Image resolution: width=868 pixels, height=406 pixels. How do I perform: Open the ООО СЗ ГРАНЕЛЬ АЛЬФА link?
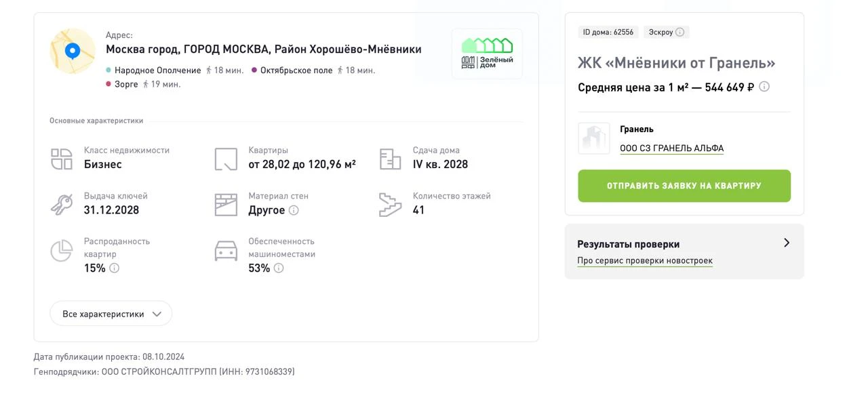(671, 148)
